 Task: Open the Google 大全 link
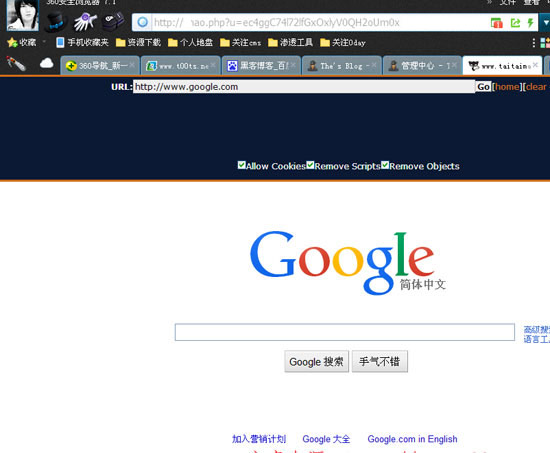pyautogui.click(x=326, y=439)
